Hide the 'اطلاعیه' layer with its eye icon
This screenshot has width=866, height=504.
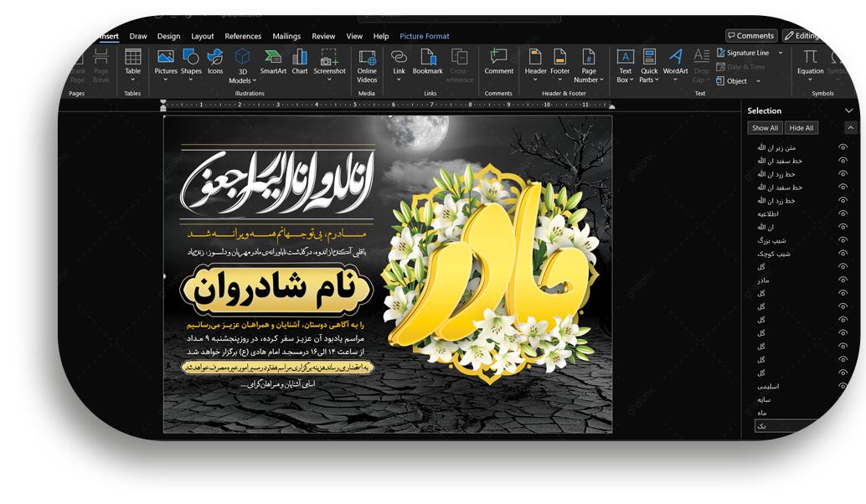pyautogui.click(x=843, y=214)
